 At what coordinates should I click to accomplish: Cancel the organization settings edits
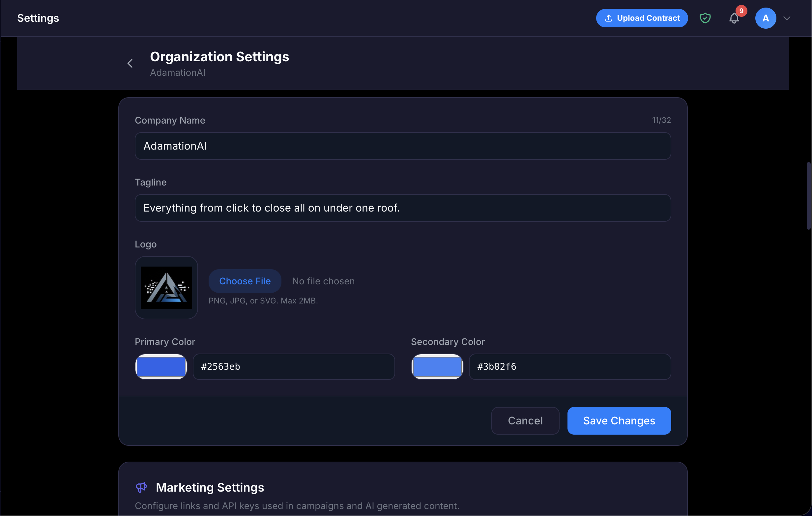coord(525,420)
